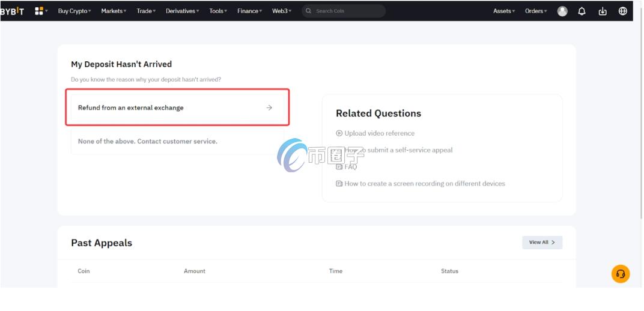The image size is (644, 311).
Task: Open the globe language selector
Action: coord(622,11)
